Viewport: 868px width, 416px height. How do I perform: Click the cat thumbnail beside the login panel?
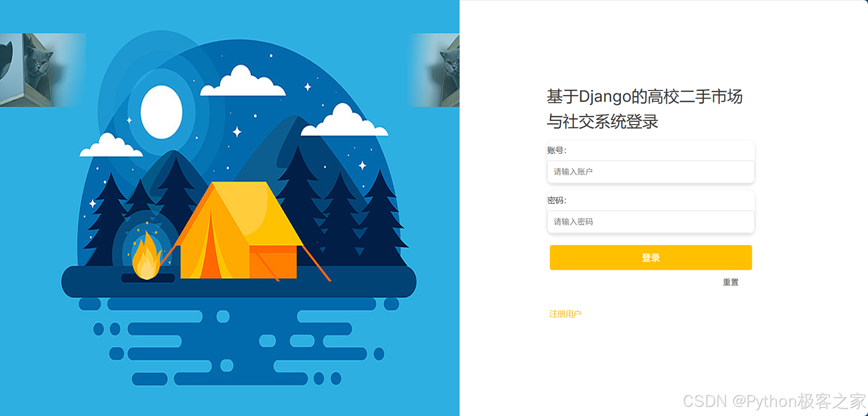(x=434, y=70)
